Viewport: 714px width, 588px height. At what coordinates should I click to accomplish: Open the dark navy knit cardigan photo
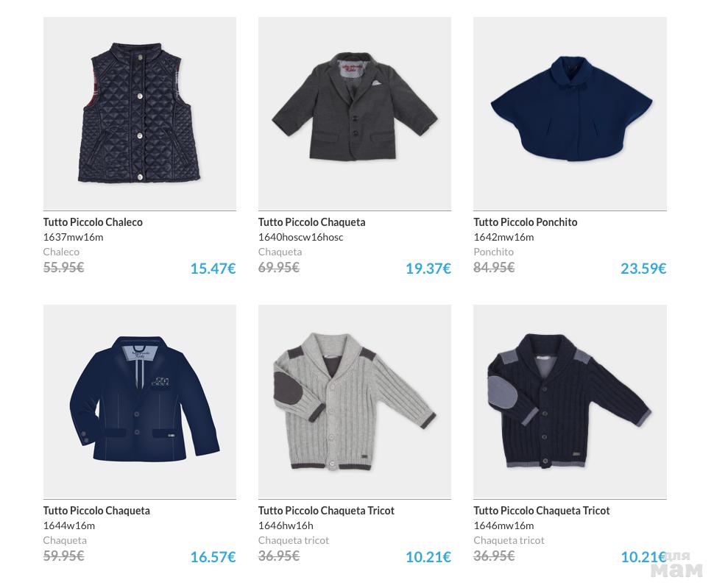pos(570,401)
